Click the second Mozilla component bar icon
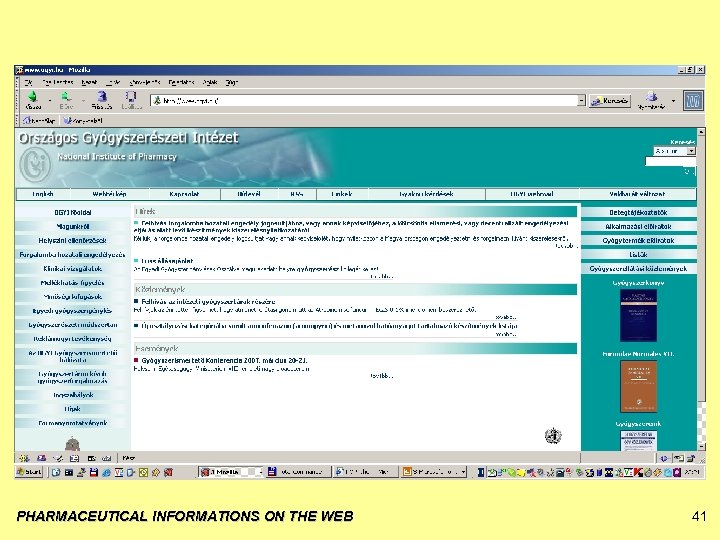The image size is (720, 540). click(41, 458)
